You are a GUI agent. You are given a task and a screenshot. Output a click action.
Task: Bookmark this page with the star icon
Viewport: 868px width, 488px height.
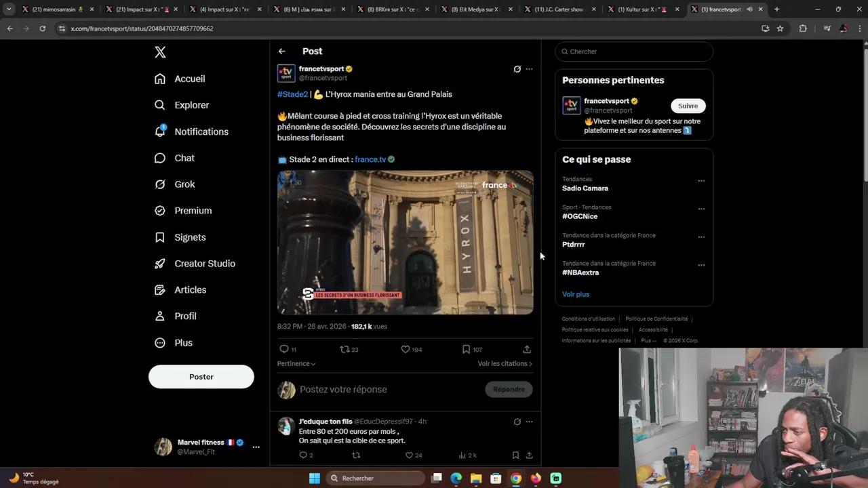[780, 28]
